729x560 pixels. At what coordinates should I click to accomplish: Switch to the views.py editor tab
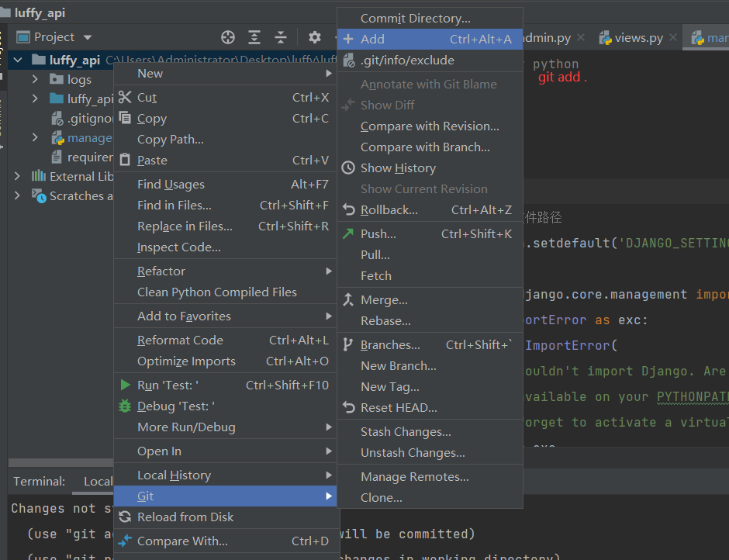click(638, 38)
